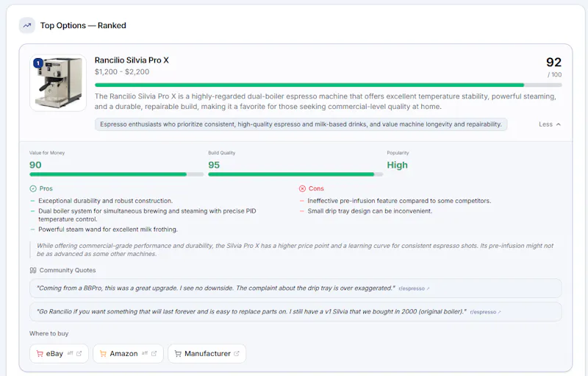Open the Rancilio Silvia Pro X product thumbnail

click(x=58, y=83)
